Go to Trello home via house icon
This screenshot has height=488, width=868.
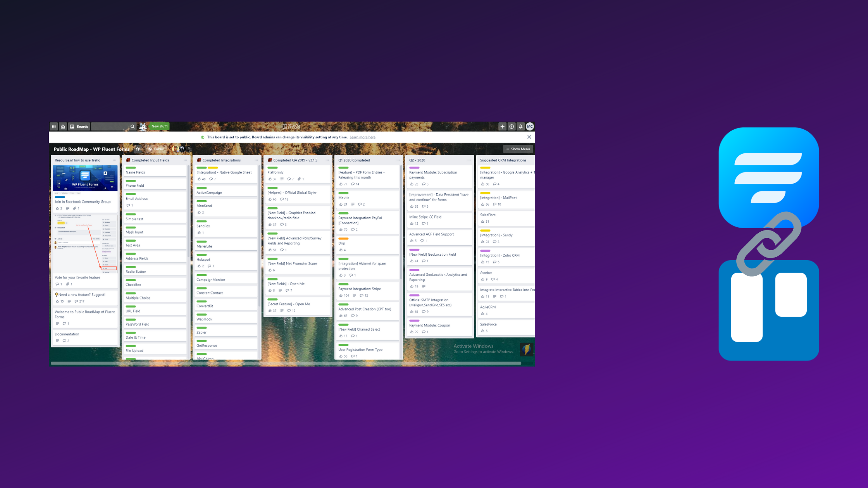[63, 127]
